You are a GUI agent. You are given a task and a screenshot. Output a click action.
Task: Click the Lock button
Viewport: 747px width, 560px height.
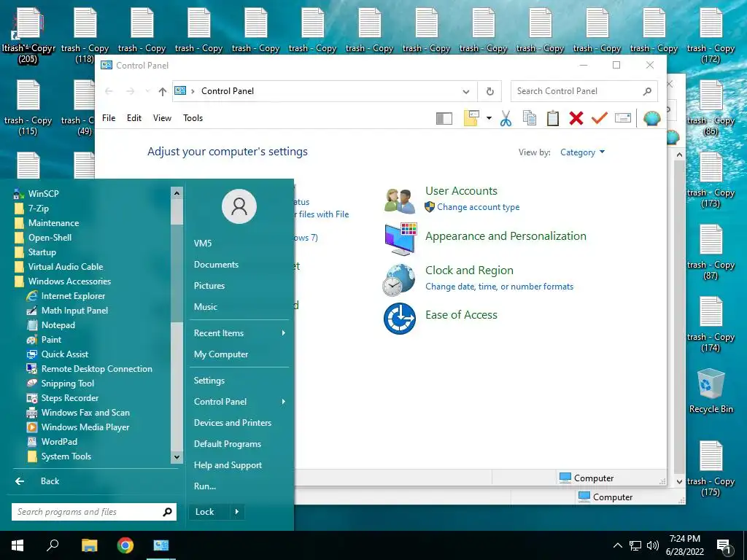coord(209,512)
